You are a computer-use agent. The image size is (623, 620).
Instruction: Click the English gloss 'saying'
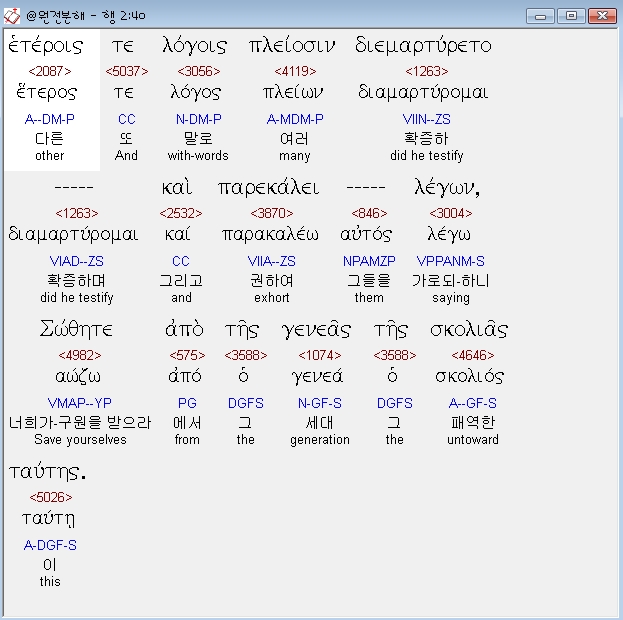pyautogui.click(x=451, y=298)
